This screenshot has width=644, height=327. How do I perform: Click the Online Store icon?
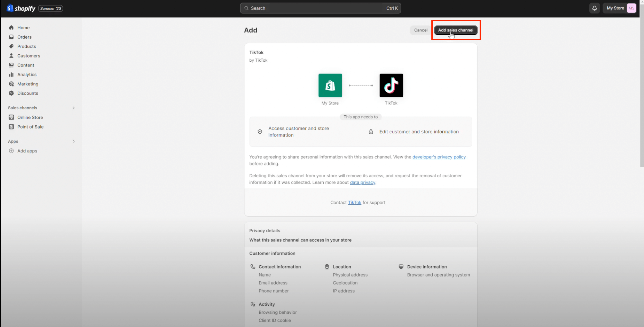click(x=11, y=117)
